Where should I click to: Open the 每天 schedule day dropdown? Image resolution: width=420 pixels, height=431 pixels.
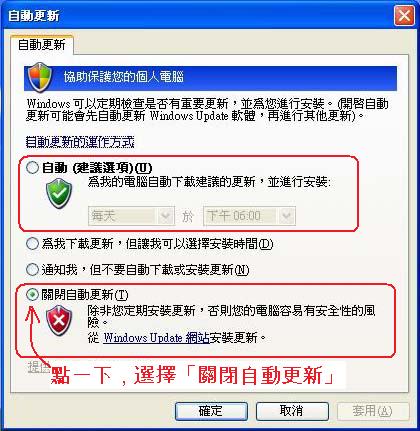click(x=131, y=216)
